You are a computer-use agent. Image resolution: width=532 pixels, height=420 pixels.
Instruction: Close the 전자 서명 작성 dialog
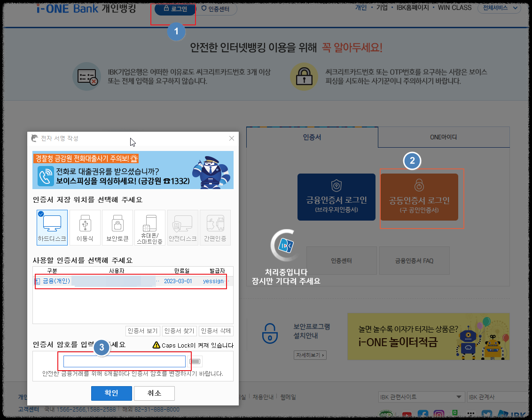(x=231, y=138)
